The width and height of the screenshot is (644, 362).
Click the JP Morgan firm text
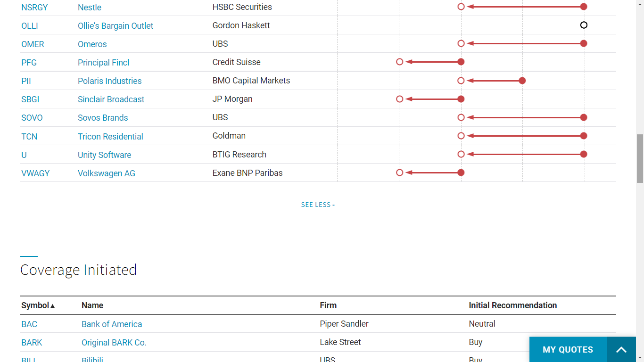pyautogui.click(x=232, y=99)
